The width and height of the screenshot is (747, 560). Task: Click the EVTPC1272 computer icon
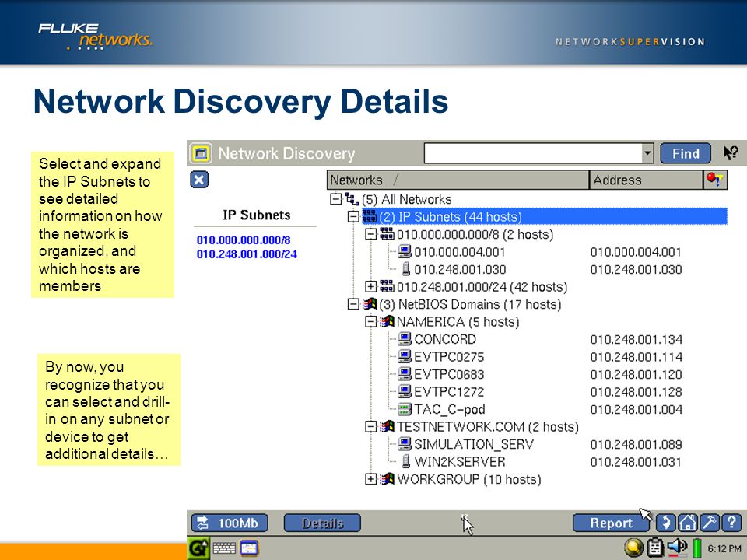405,391
